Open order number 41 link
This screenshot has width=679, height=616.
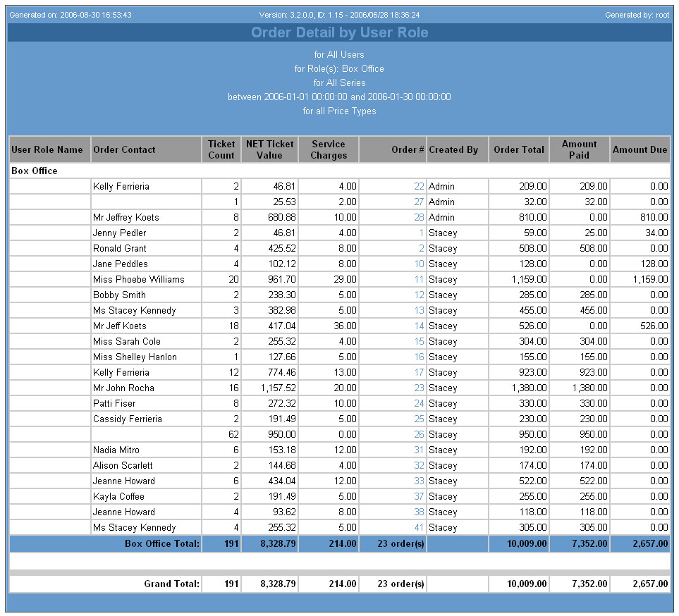tap(419, 528)
